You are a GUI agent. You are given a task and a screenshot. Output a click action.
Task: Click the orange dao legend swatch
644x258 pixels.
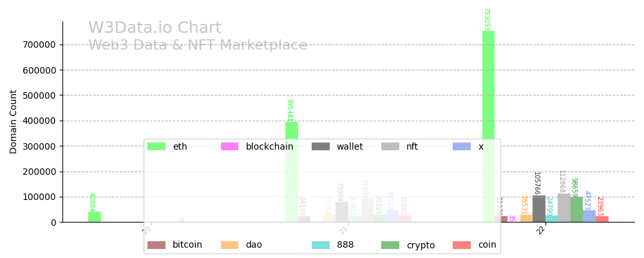pyautogui.click(x=229, y=245)
